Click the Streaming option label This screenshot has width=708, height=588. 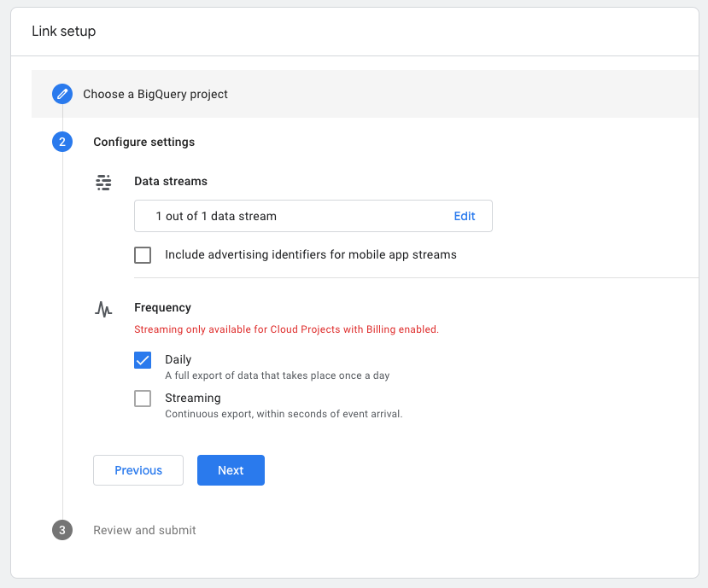193,398
